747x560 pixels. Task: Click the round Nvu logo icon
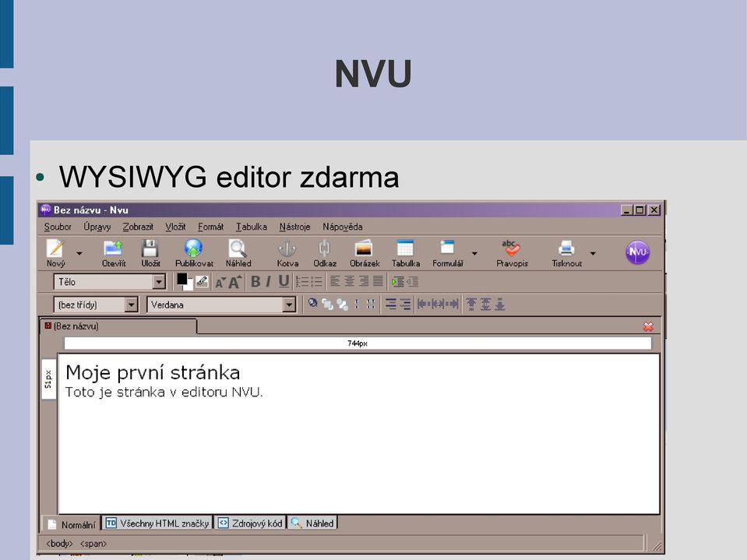pyautogui.click(x=637, y=252)
